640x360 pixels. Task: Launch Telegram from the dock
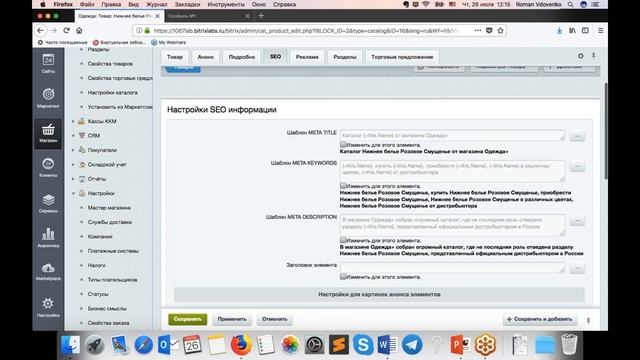click(x=412, y=344)
